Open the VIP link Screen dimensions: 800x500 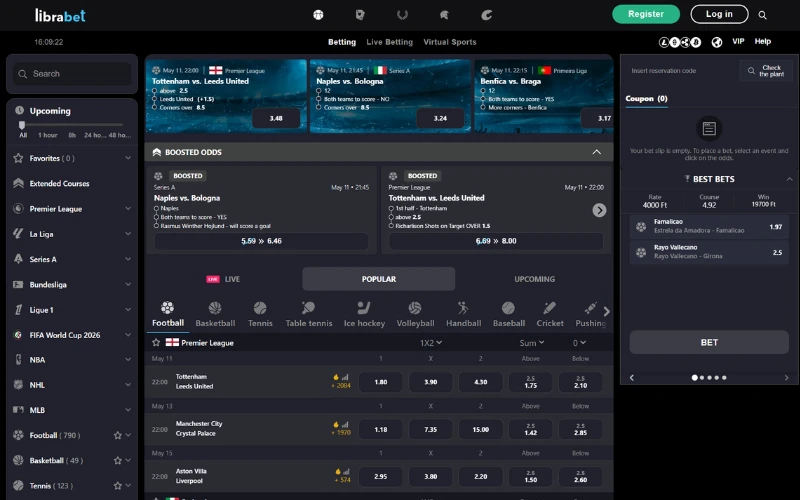(738, 41)
